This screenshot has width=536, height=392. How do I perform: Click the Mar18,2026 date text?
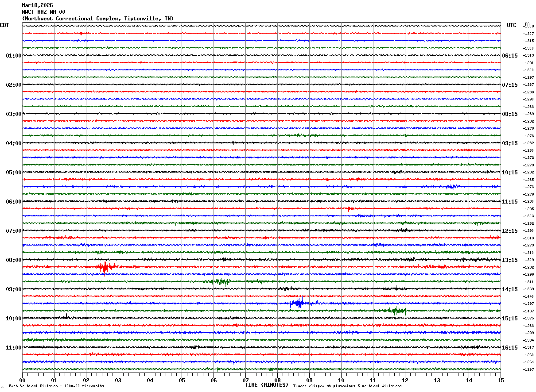point(37,5)
